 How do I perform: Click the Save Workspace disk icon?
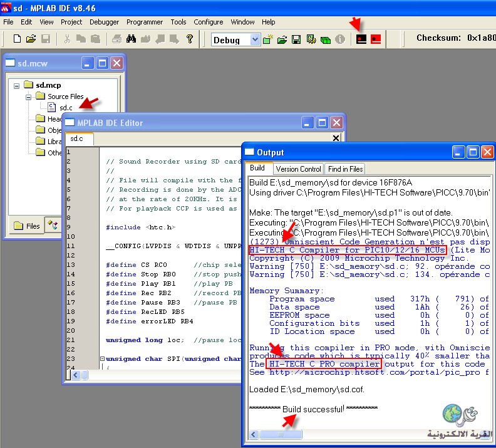pyautogui.click(x=296, y=39)
